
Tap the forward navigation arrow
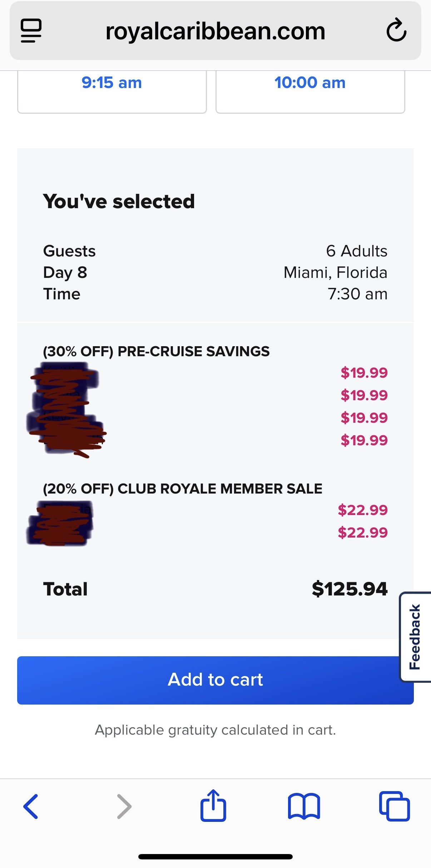pyautogui.click(x=124, y=806)
